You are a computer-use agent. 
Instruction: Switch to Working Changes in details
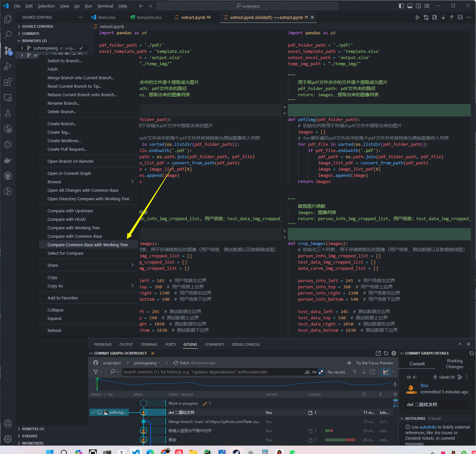[x=454, y=364]
